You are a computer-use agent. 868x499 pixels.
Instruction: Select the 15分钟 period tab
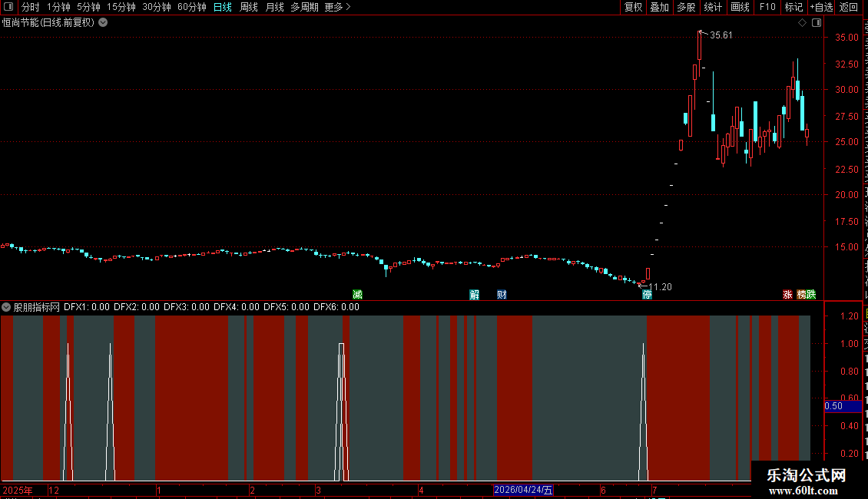[121, 7]
